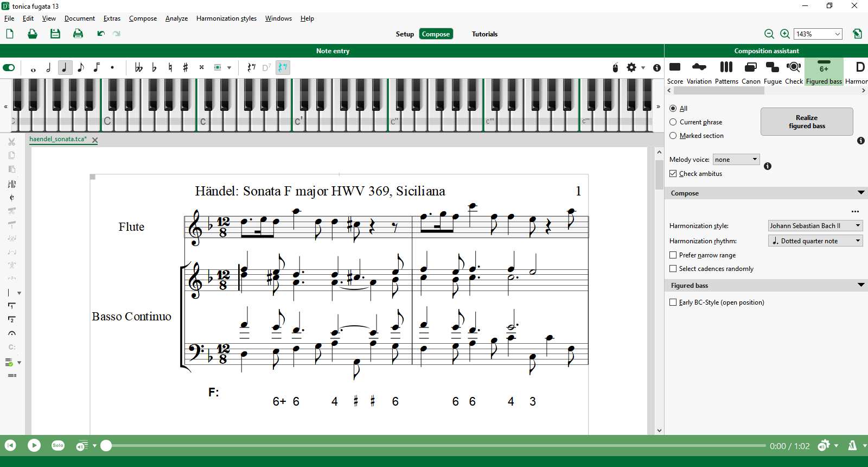Screen dimensions: 868x467
Task: Print the score using the printer icon
Action: click(78, 34)
